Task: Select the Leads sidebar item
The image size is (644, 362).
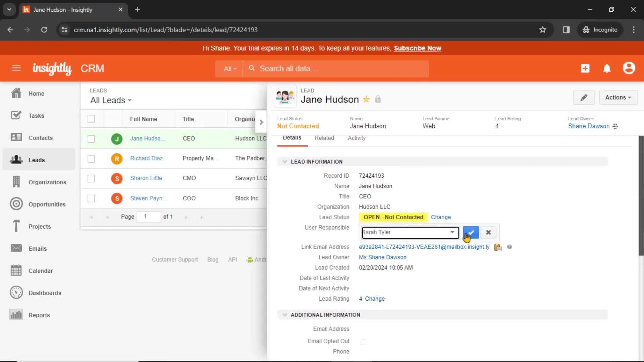Action: click(x=39, y=160)
